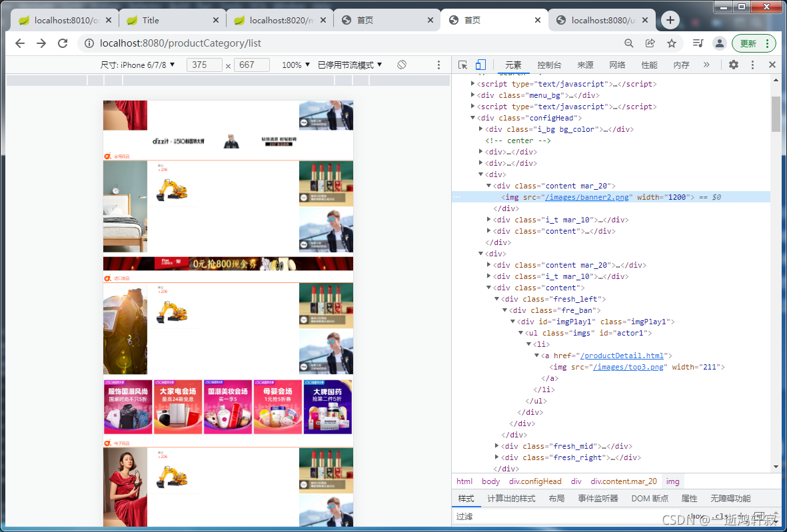
Task: Expand the div class="fresh_right" node
Action: point(497,457)
